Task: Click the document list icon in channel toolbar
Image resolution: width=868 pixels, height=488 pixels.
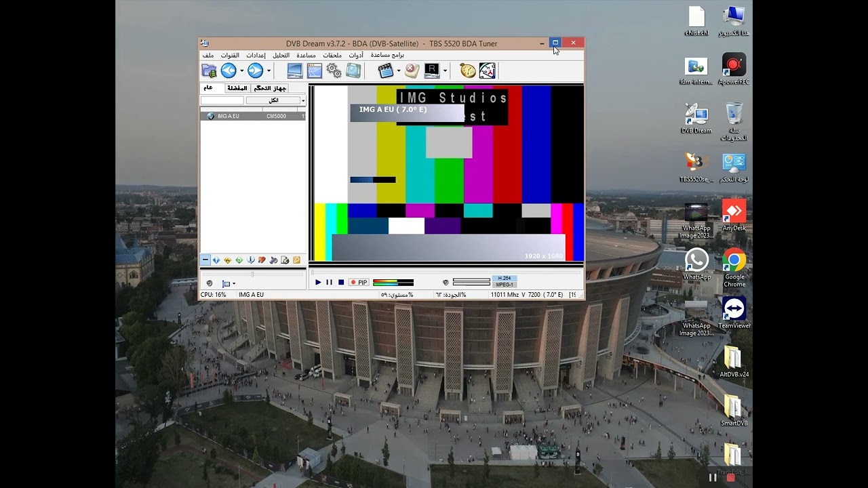Action: tap(285, 260)
